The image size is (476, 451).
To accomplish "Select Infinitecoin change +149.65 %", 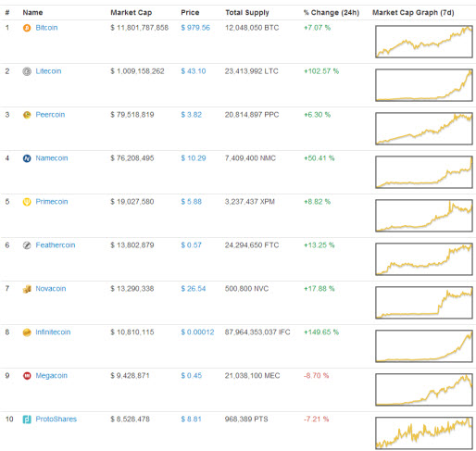I will pyautogui.click(x=321, y=332).
